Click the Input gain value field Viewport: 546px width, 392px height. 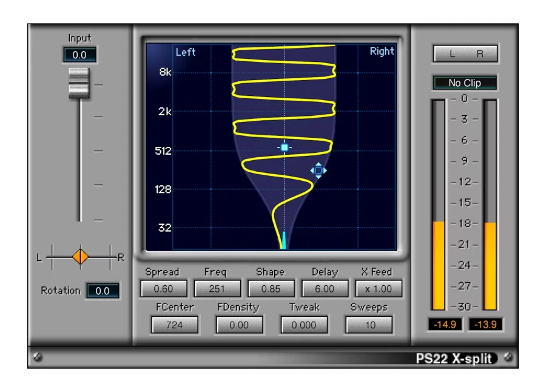tap(79, 55)
